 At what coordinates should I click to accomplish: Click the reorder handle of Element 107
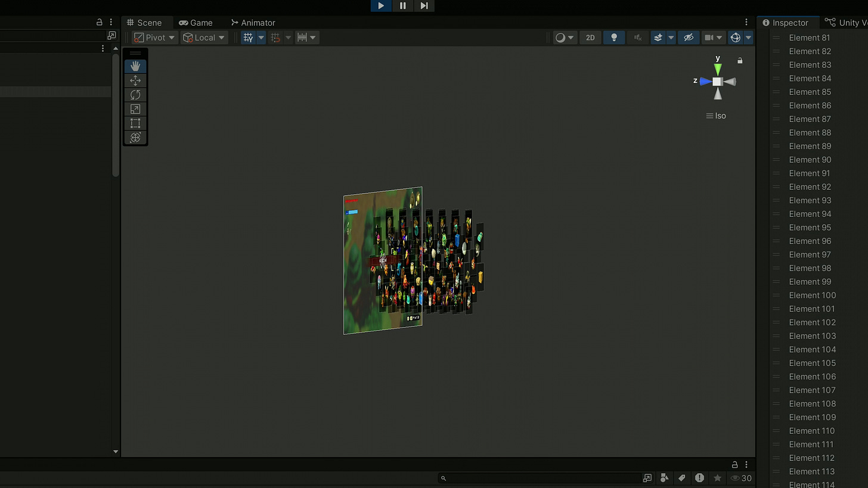click(776, 390)
